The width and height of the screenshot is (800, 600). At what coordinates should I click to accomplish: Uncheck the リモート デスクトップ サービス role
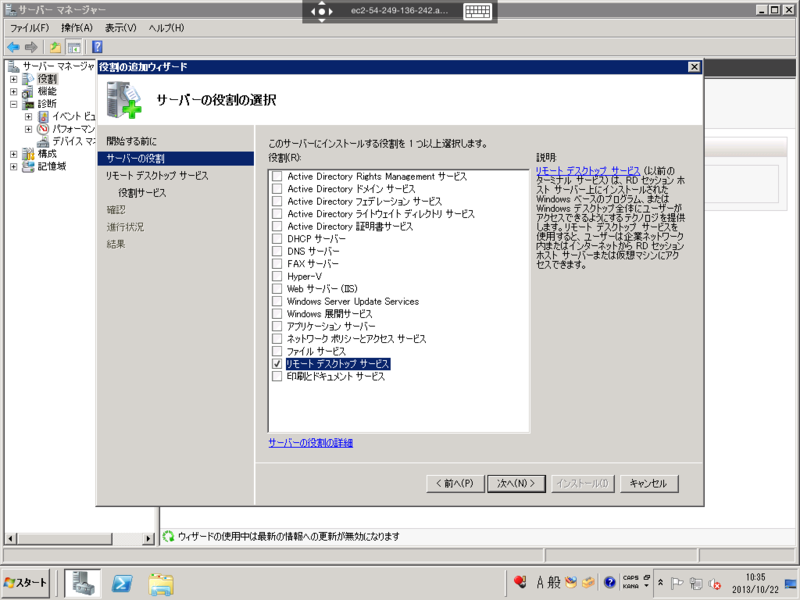[277, 364]
